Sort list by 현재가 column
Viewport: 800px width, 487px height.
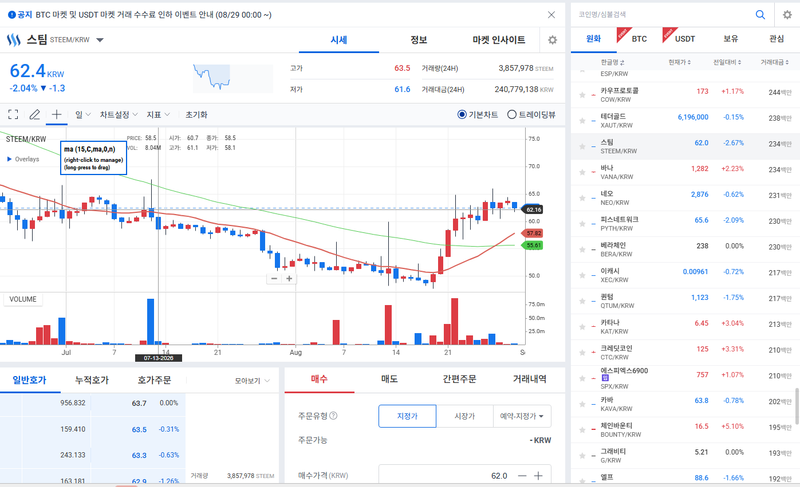680,62
